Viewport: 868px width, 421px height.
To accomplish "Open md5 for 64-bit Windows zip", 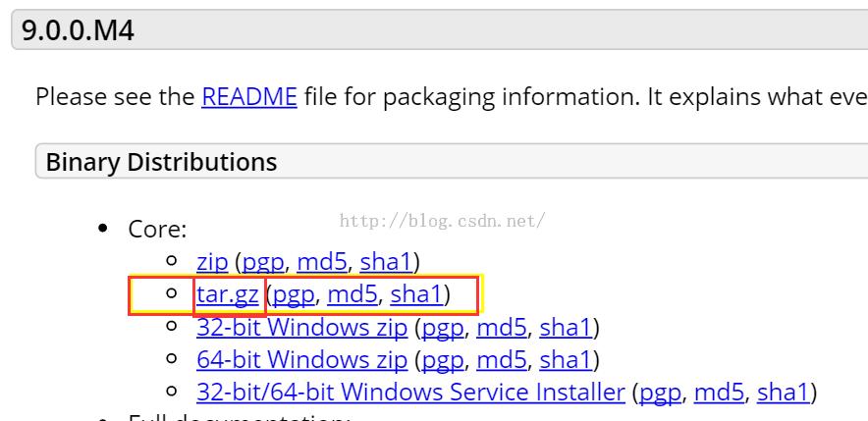I will 501,360.
